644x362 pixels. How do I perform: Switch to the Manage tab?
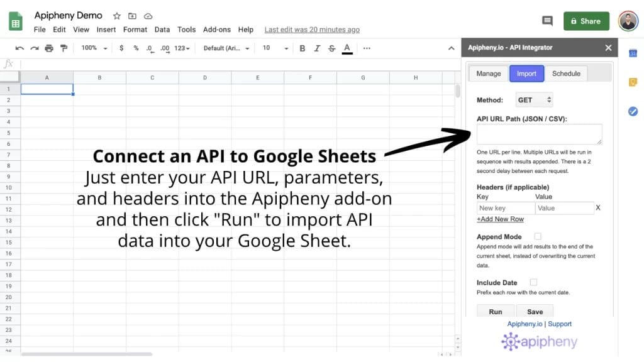(489, 74)
